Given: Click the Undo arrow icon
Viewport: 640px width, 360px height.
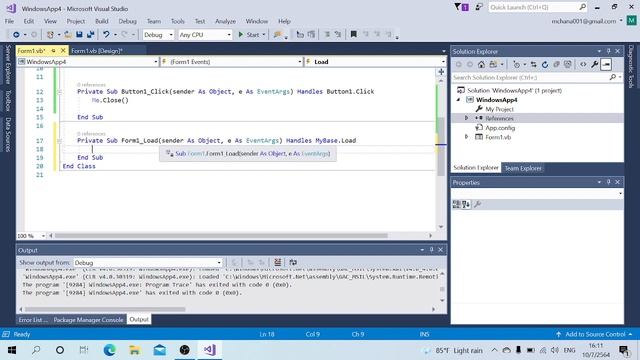Looking at the screenshot, I should (x=106, y=35).
